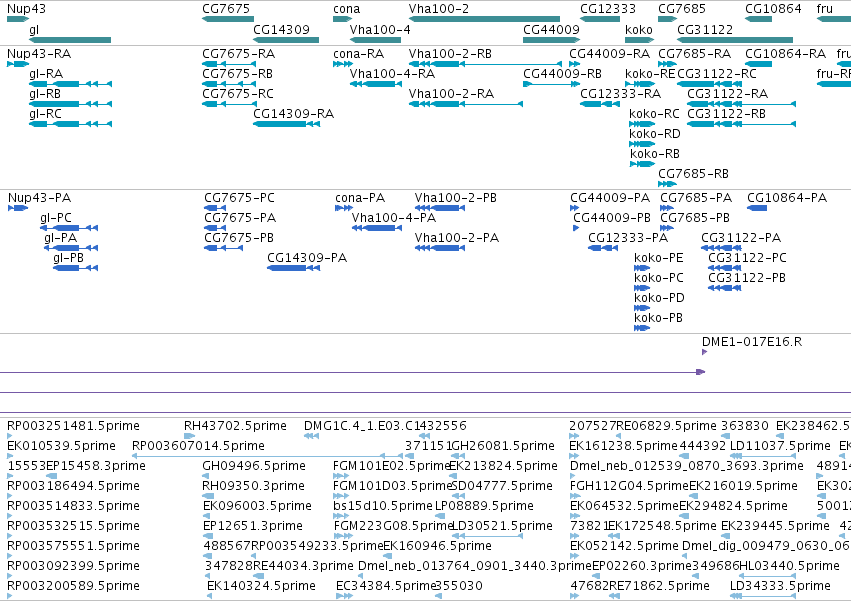Image resolution: width=851 pixels, height=601 pixels.
Task: Select the Vha100-4 gene label
Action: (x=380, y=29)
